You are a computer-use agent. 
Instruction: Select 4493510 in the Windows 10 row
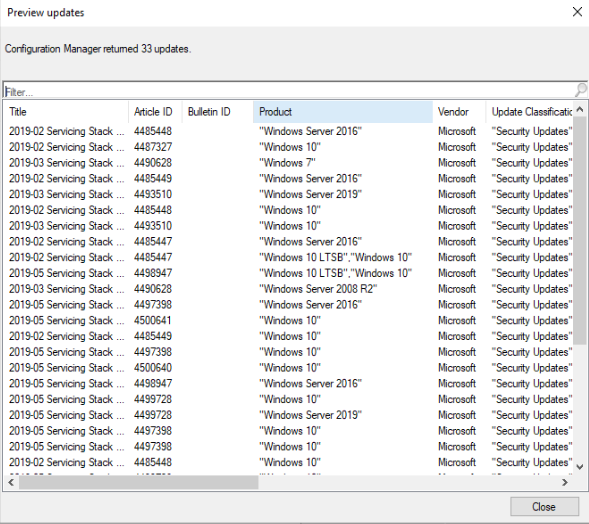point(153,226)
